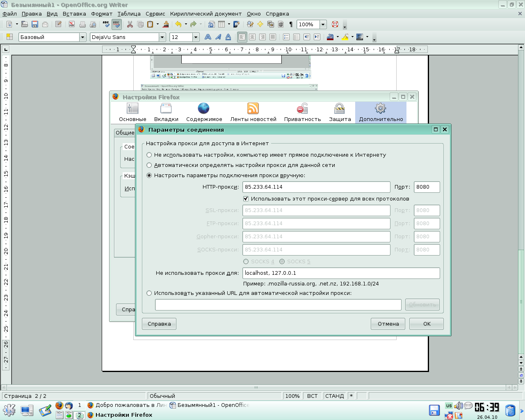Toggle Numbering list icon
Screen dimensions: 525x420
pos(286,37)
